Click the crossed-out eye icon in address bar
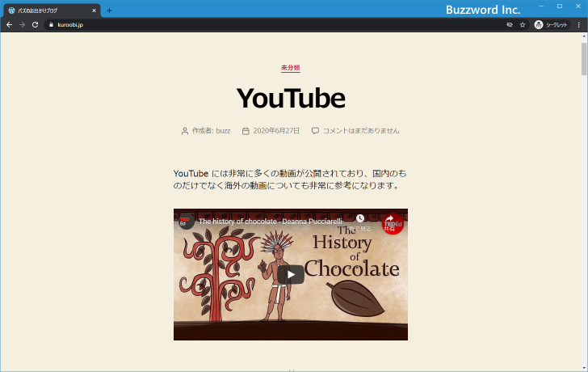The image size is (588, 372). pyautogui.click(x=510, y=25)
